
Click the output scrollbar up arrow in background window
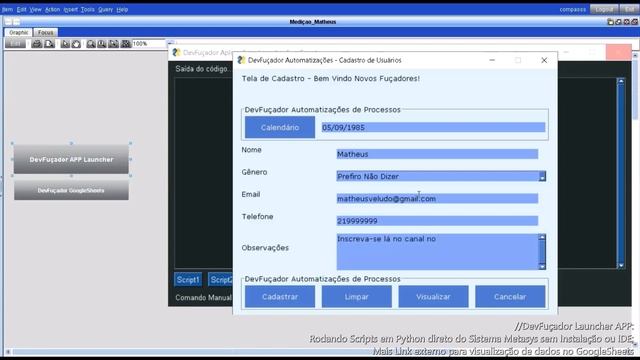621,81
